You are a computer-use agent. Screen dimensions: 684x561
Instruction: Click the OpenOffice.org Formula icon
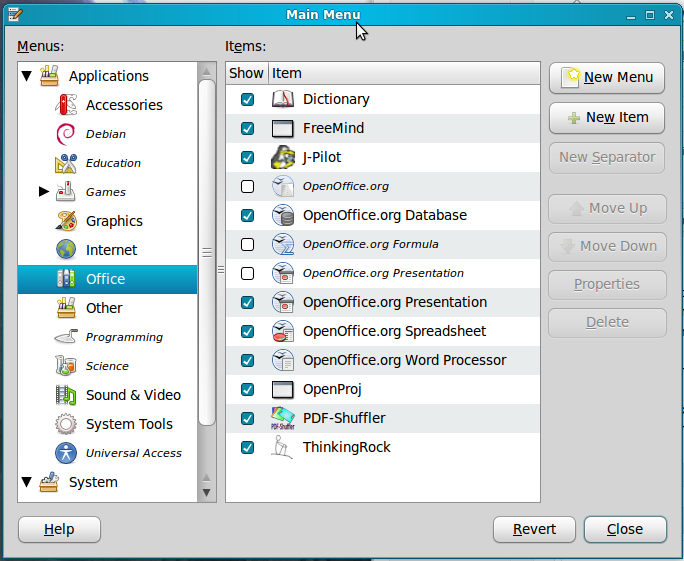[283, 244]
